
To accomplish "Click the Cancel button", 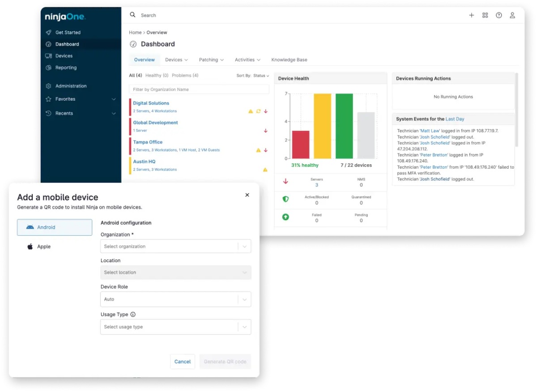I will (x=183, y=362).
